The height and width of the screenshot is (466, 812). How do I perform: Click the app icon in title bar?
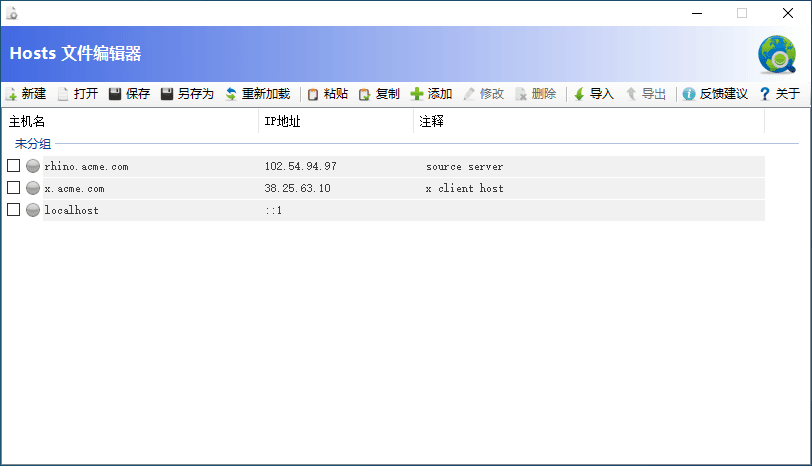(12, 13)
